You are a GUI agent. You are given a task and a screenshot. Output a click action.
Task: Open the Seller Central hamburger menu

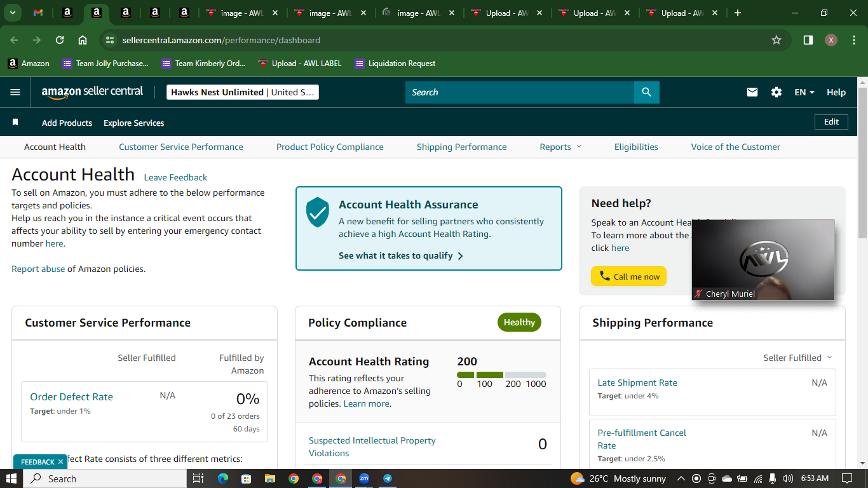(x=15, y=92)
